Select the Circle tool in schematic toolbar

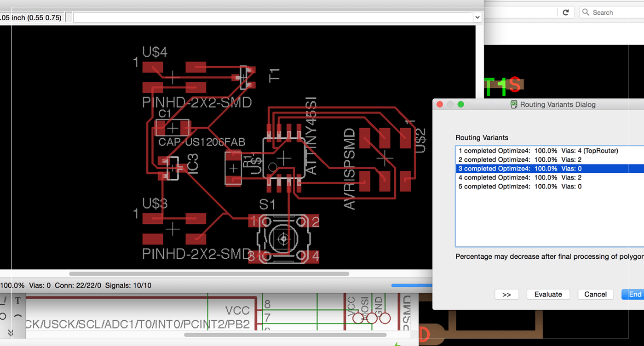(3, 317)
